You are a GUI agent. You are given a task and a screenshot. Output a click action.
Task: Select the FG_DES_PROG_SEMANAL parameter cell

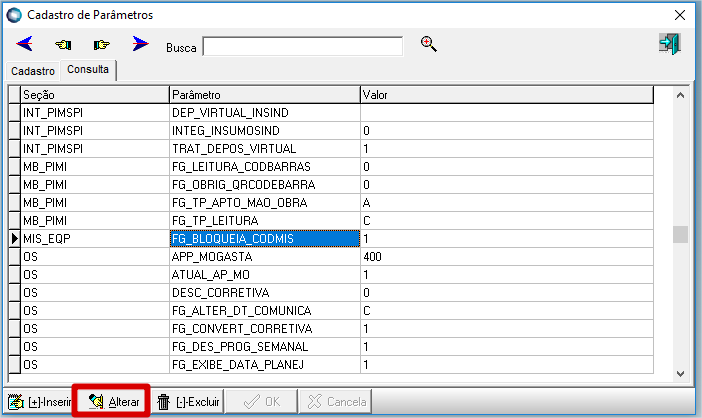click(265, 347)
